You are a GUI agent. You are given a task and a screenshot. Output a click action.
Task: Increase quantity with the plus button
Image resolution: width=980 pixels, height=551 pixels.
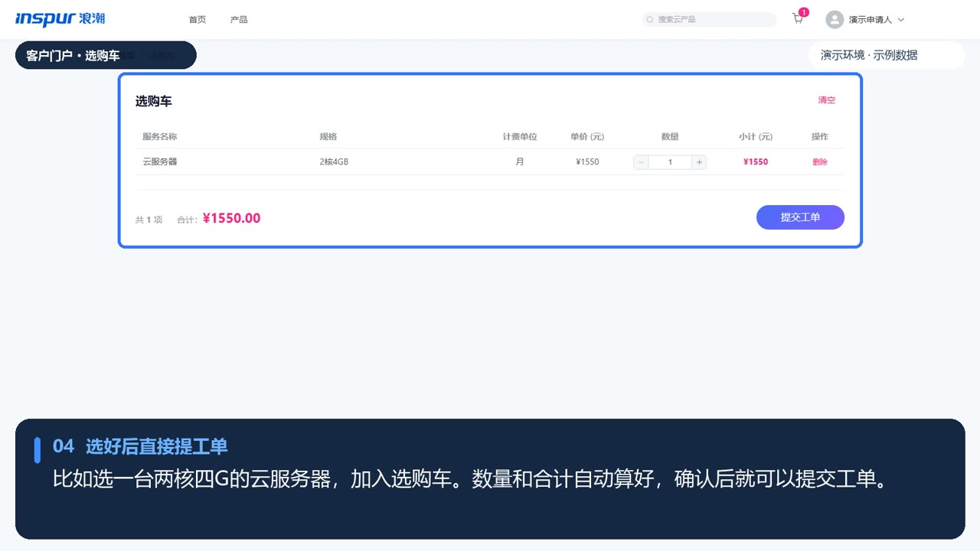(699, 162)
